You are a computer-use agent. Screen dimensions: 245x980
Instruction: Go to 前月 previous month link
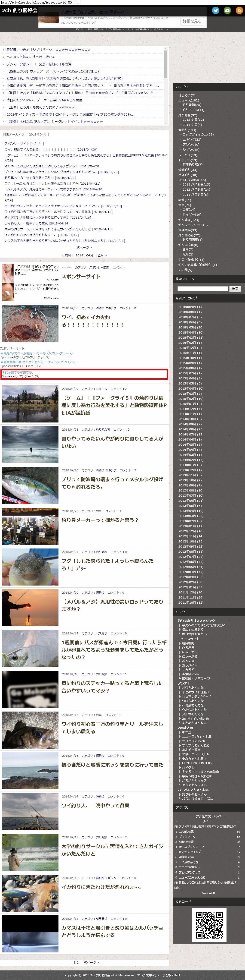tap(67, 255)
